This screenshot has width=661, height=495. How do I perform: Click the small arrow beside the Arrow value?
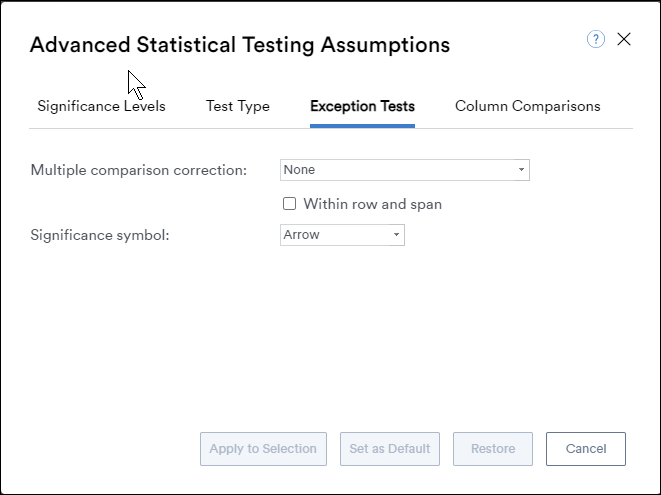tap(396, 235)
